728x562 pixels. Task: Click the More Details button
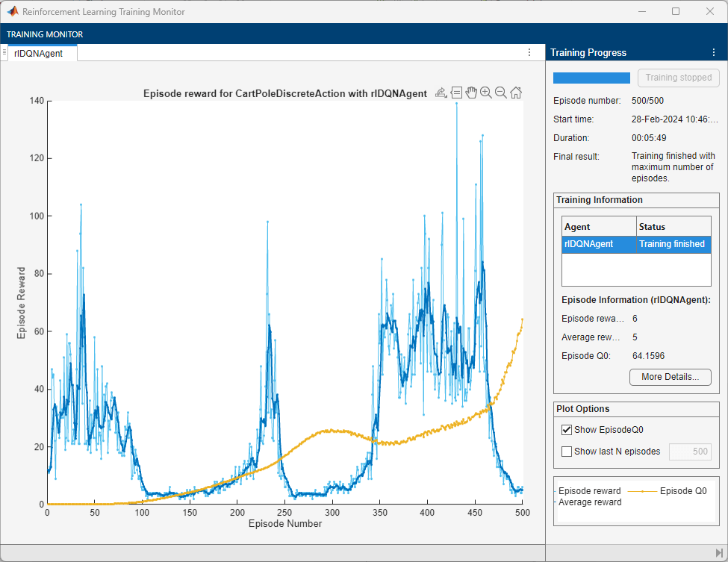(x=670, y=377)
